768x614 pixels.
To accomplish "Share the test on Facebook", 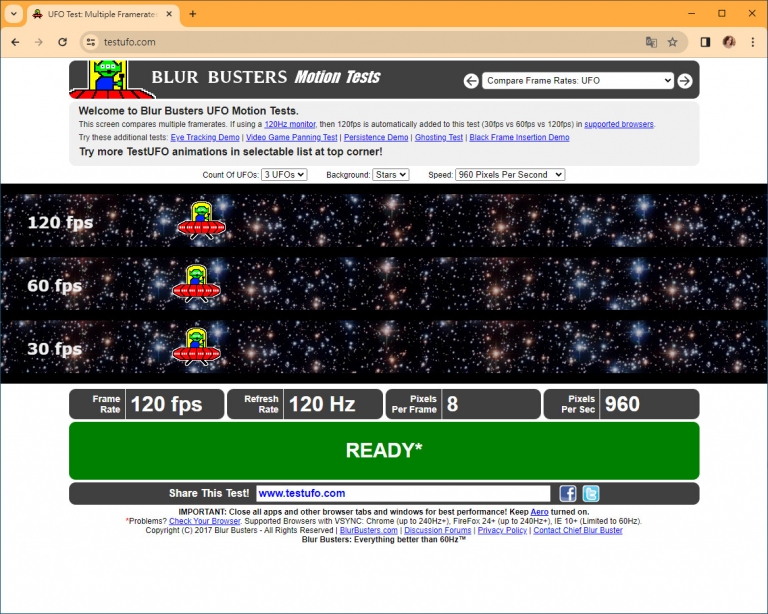I will [x=568, y=494].
